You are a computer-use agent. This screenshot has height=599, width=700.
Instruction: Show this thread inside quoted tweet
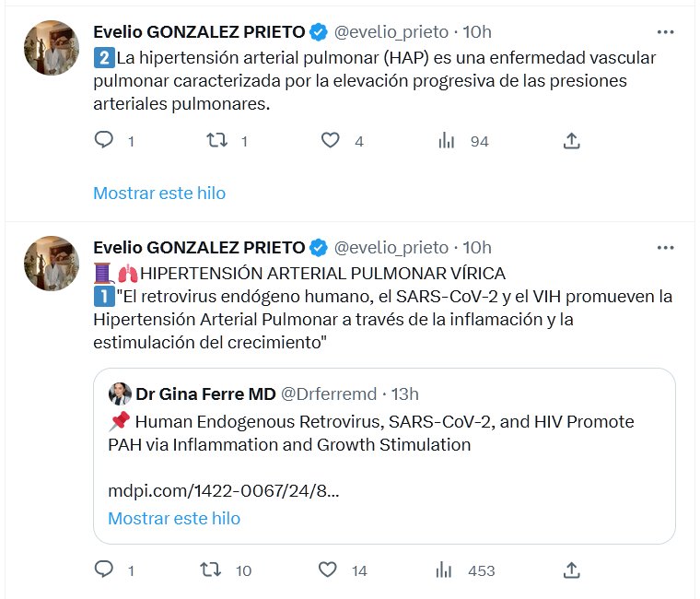click(x=174, y=518)
